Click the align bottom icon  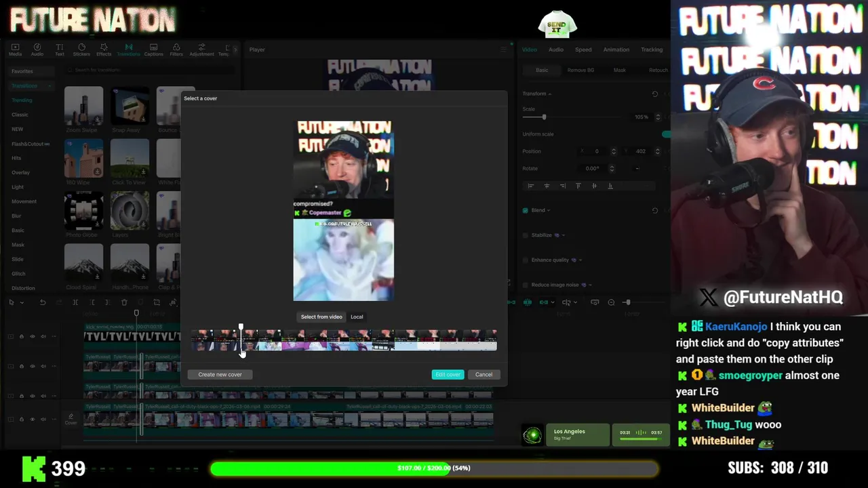coord(610,186)
